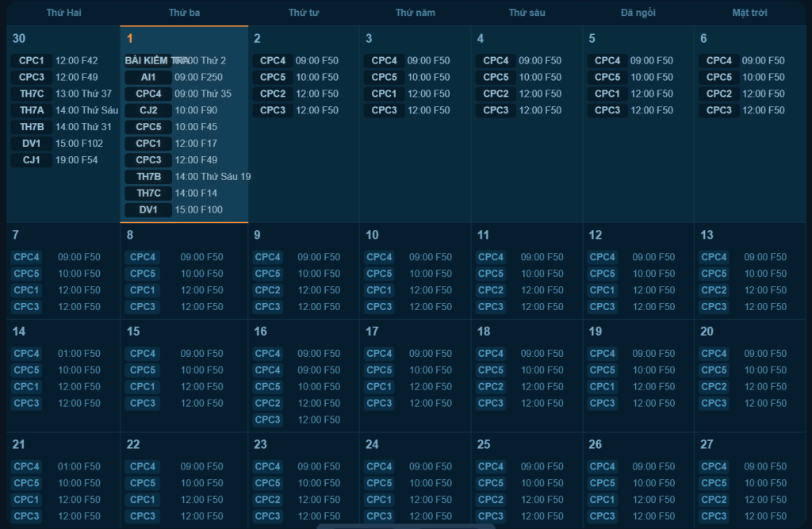Click the horizontal scrollbar at the bottom

(406, 525)
